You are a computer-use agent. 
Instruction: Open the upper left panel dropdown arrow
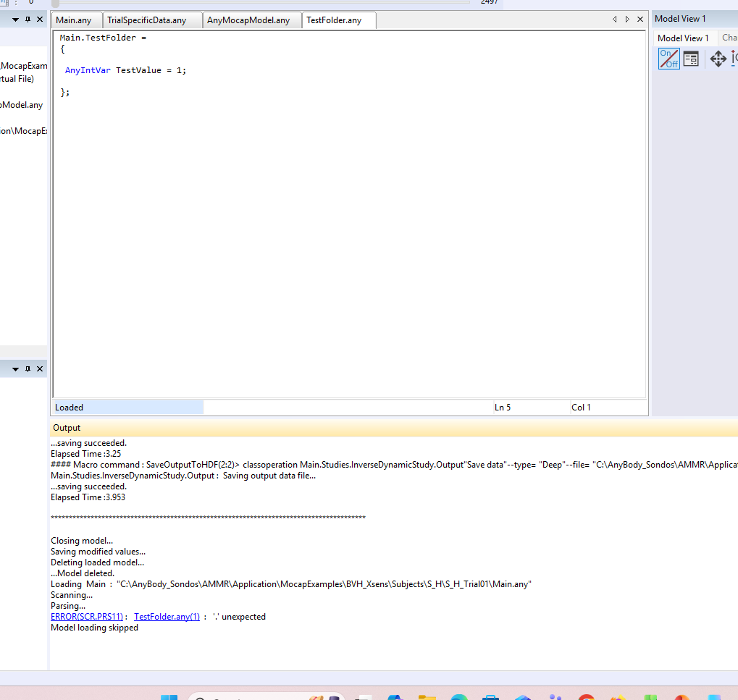tap(15, 20)
